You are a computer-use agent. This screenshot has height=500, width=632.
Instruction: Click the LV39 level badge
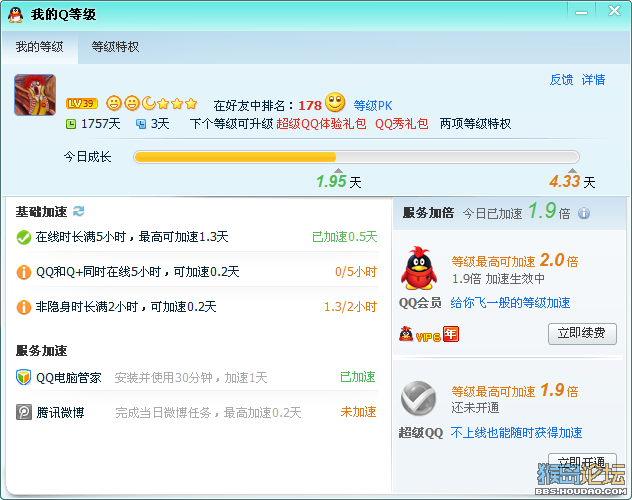click(x=82, y=104)
